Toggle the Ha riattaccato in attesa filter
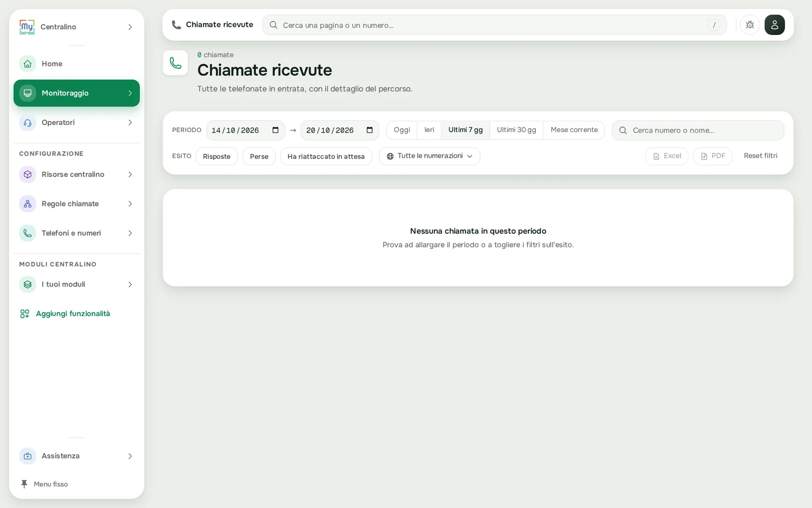This screenshot has width=812, height=508. click(326, 156)
